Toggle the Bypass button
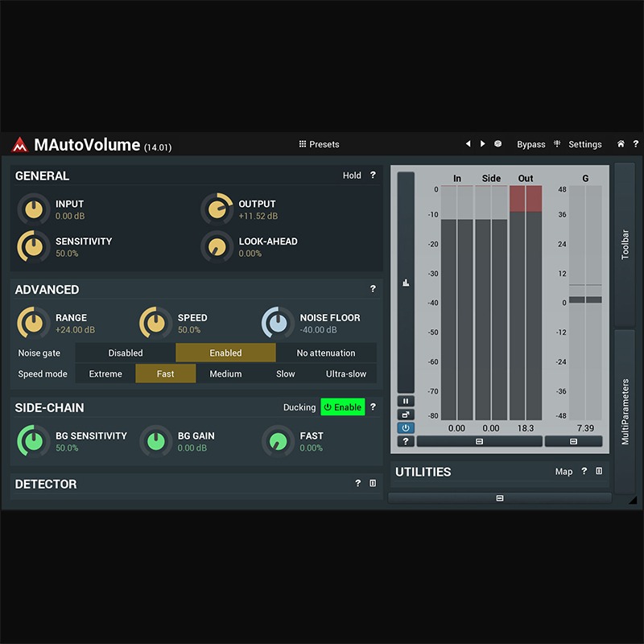This screenshot has width=644, height=644. point(530,145)
